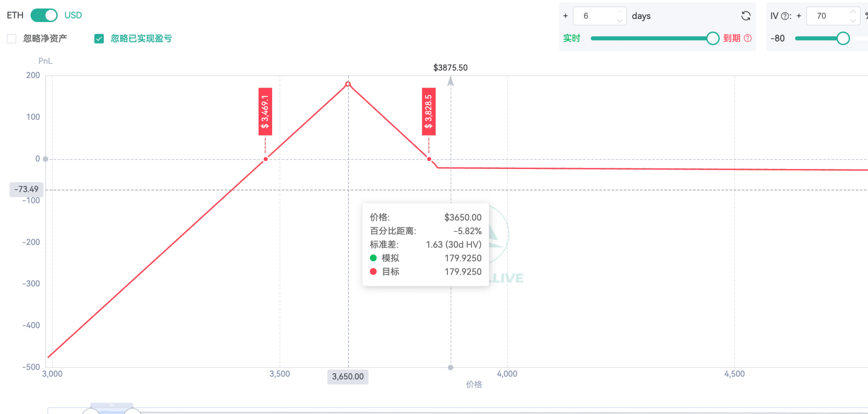The width and height of the screenshot is (868, 414).
Task: Click the 3,650.00 price axis label
Action: click(x=348, y=376)
